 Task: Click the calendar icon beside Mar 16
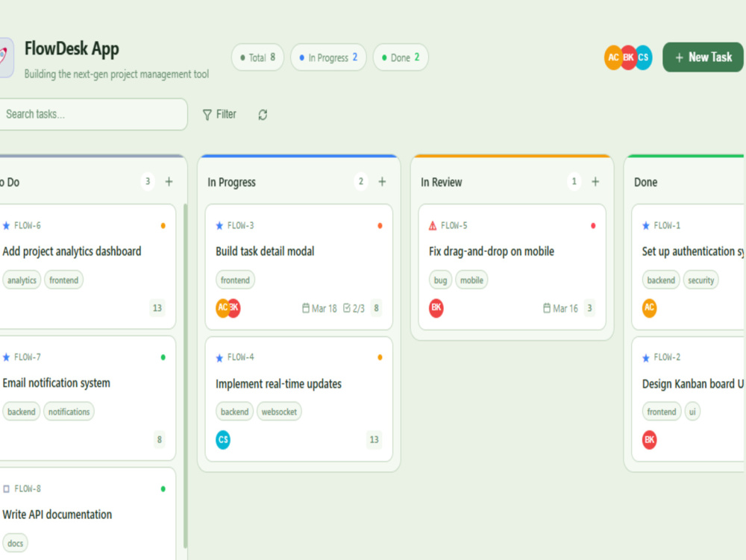pos(547,308)
